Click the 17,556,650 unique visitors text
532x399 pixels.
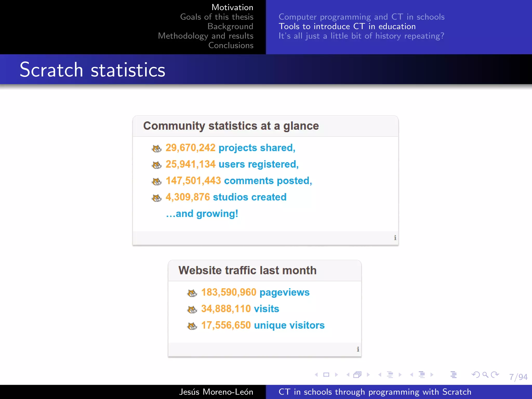tap(263, 325)
